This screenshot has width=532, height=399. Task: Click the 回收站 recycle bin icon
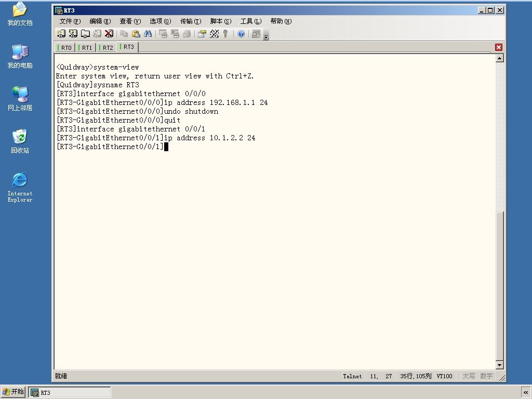20,141
